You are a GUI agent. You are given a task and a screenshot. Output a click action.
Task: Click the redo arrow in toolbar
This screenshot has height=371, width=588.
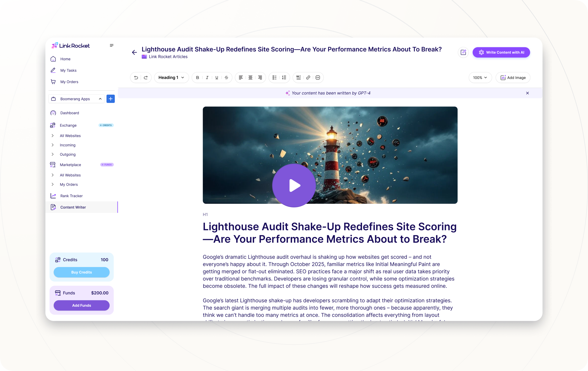pos(146,78)
